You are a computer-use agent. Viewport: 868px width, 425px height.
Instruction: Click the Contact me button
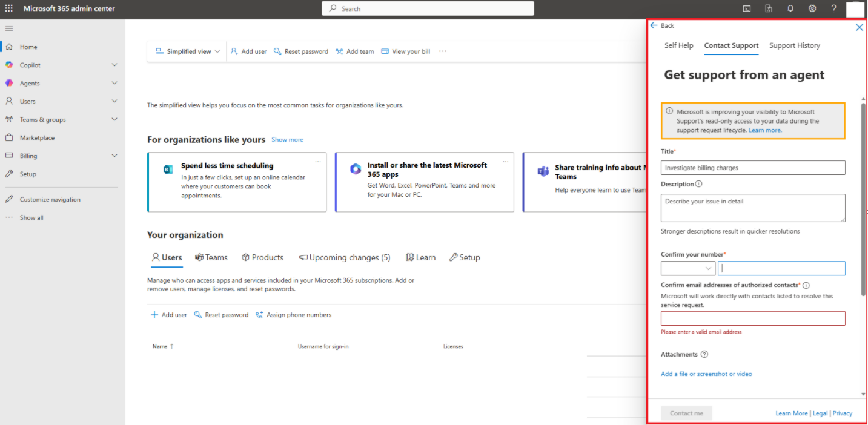pos(686,413)
